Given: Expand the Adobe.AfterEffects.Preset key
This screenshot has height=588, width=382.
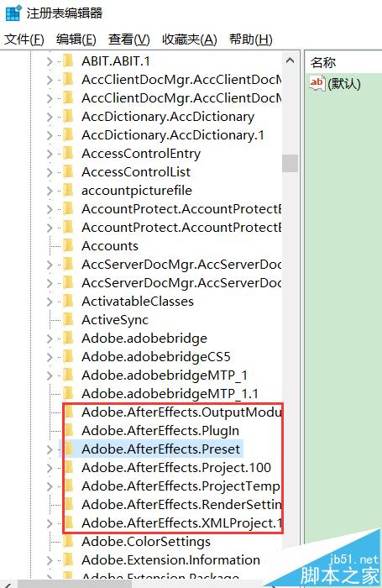Looking at the screenshot, I should click(50, 449).
